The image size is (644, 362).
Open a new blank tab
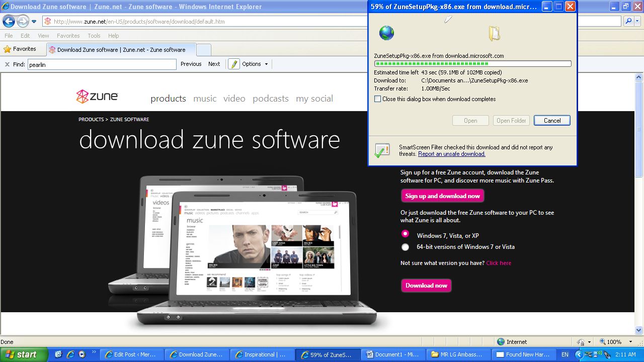click(203, 50)
